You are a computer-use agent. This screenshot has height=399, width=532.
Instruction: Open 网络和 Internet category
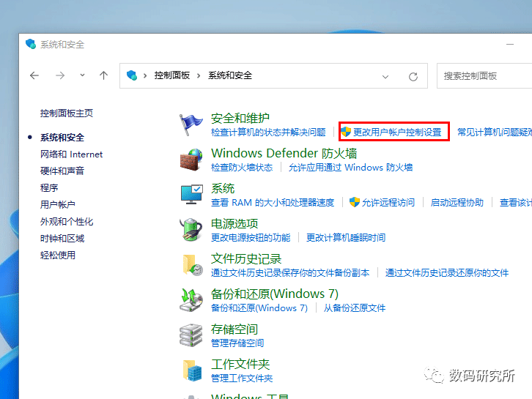pyautogui.click(x=71, y=154)
